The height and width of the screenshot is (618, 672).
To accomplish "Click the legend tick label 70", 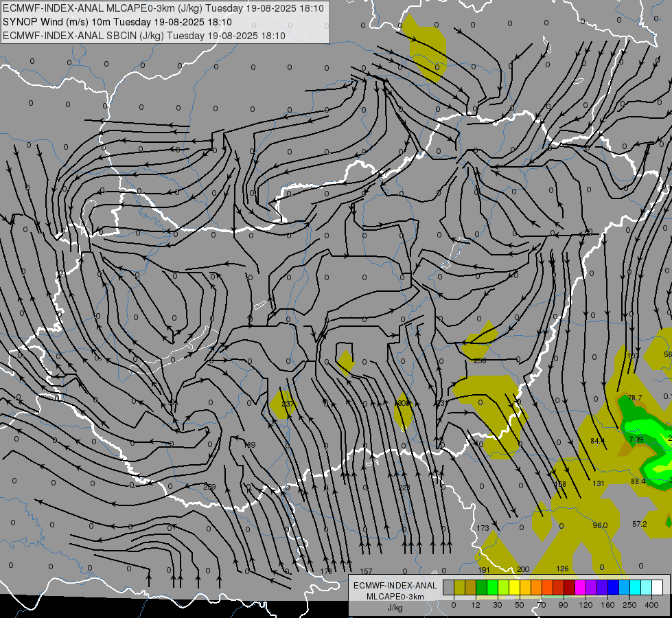I will (x=542, y=605).
